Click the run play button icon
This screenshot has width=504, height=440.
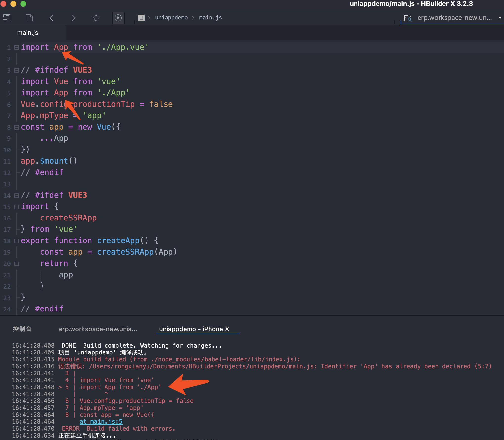click(118, 18)
